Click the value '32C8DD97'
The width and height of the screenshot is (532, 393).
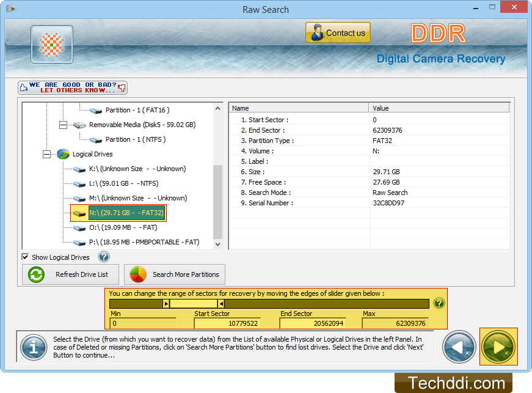pos(388,203)
